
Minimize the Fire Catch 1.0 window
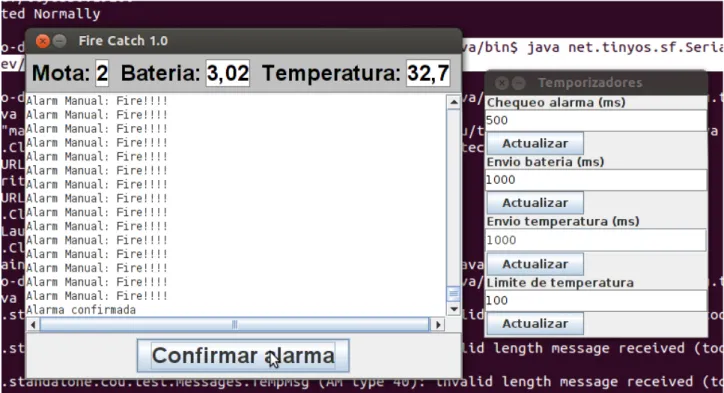click(60, 41)
